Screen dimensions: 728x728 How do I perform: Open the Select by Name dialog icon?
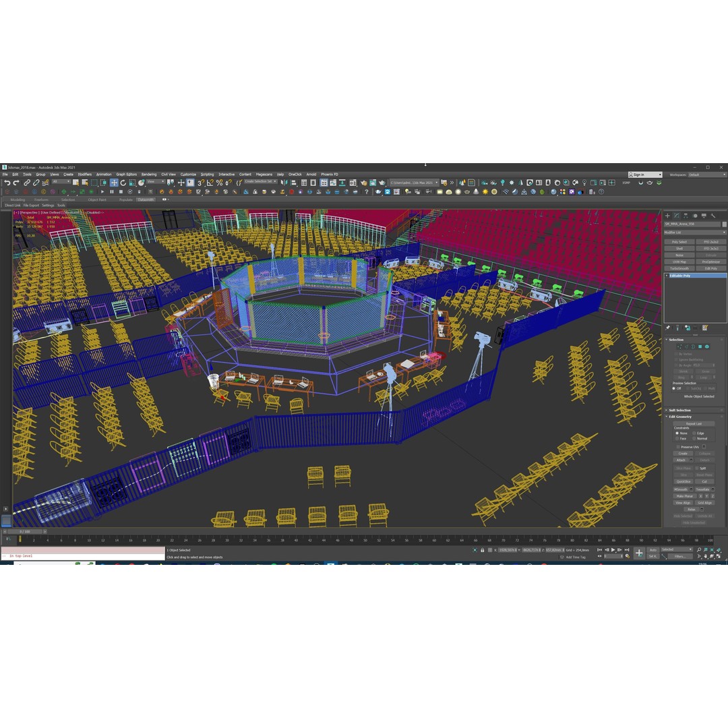pos(84,183)
